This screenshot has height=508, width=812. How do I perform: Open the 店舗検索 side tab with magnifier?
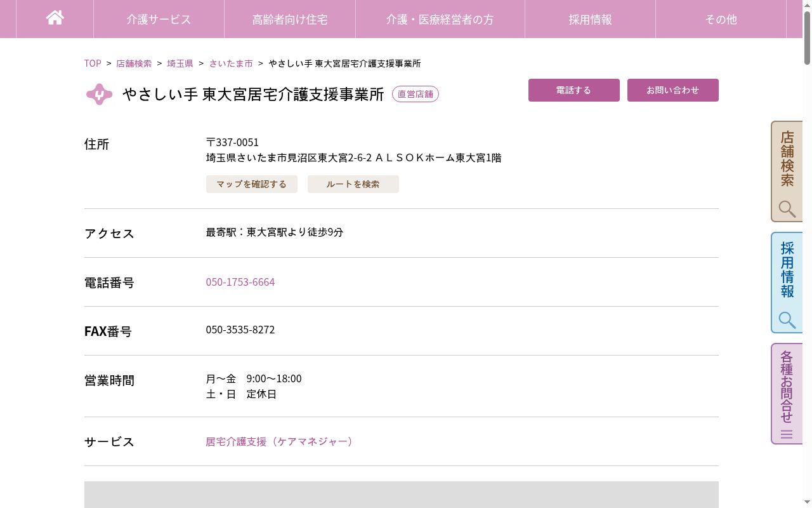[787, 171]
